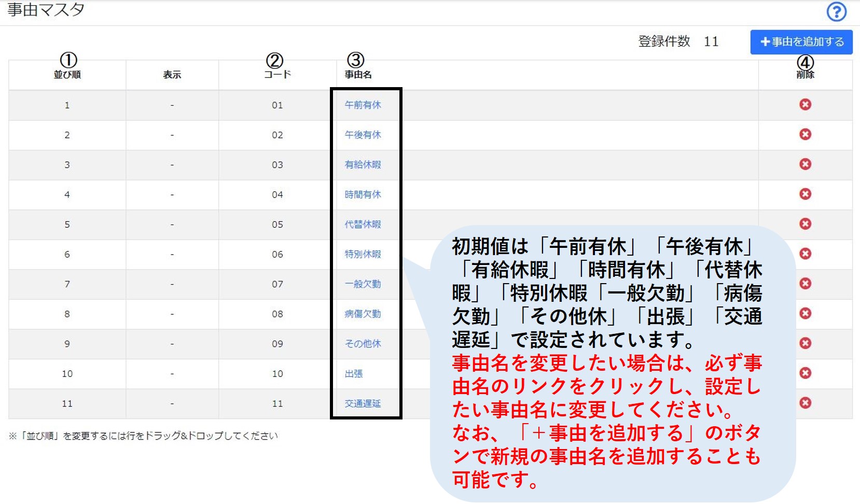Click delete icon for 交通遅延 row
The image size is (860, 504).
click(x=805, y=403)
